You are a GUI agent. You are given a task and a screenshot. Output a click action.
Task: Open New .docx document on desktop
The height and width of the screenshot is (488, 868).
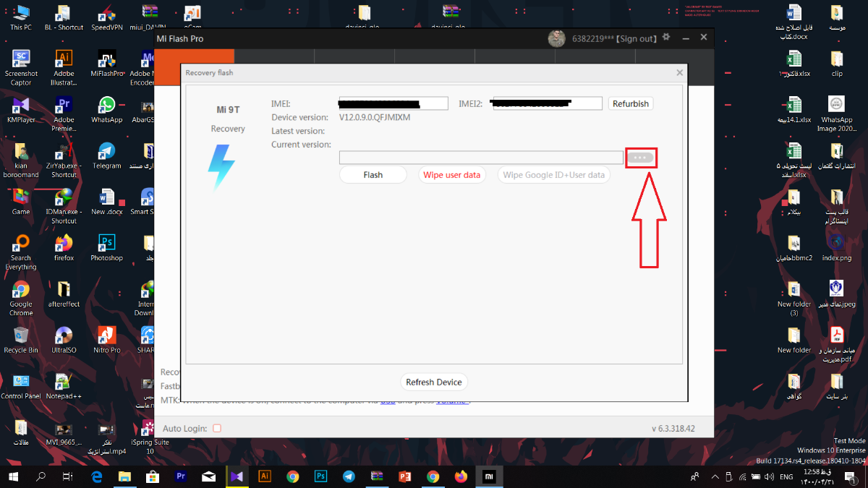107,202
